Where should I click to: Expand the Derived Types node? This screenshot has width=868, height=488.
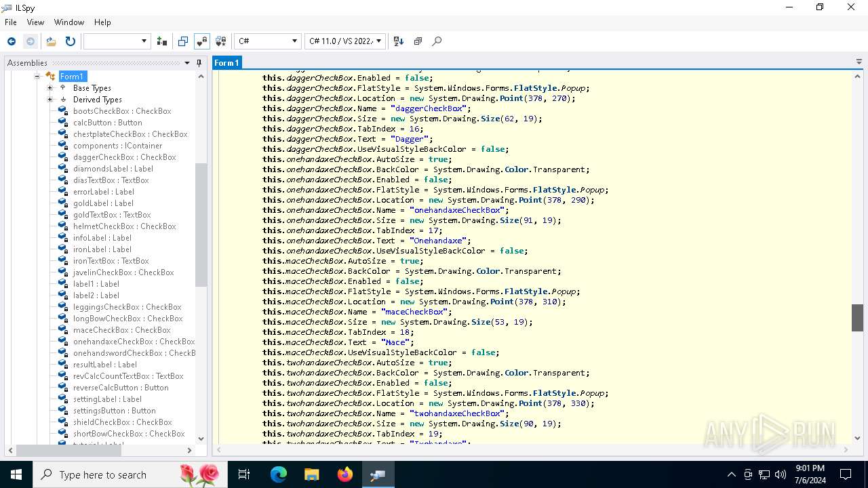50,100
